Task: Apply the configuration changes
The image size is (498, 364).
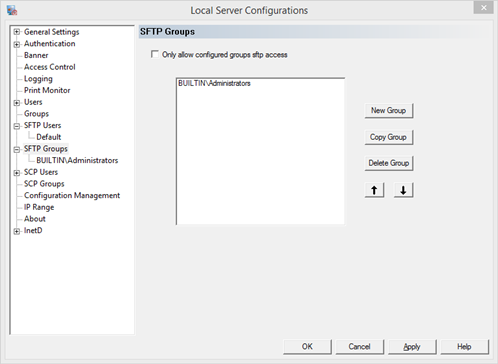Action: click(x=412, y=347)
